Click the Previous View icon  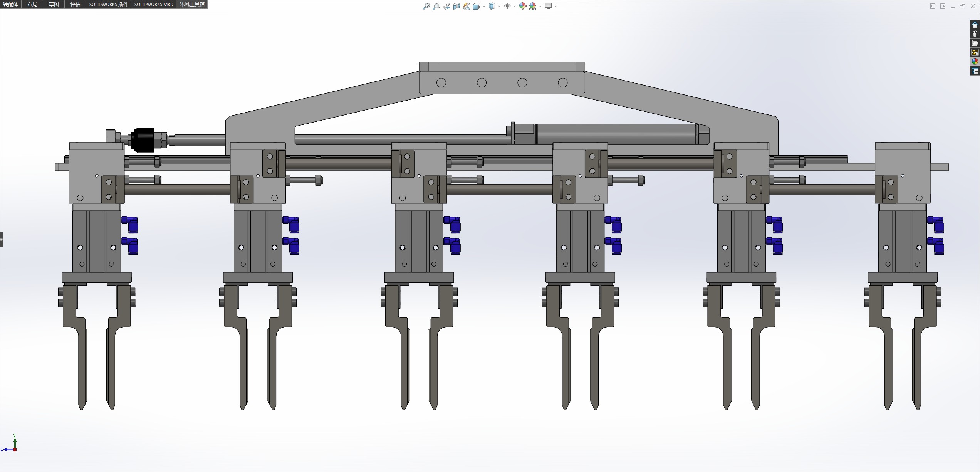446,6
